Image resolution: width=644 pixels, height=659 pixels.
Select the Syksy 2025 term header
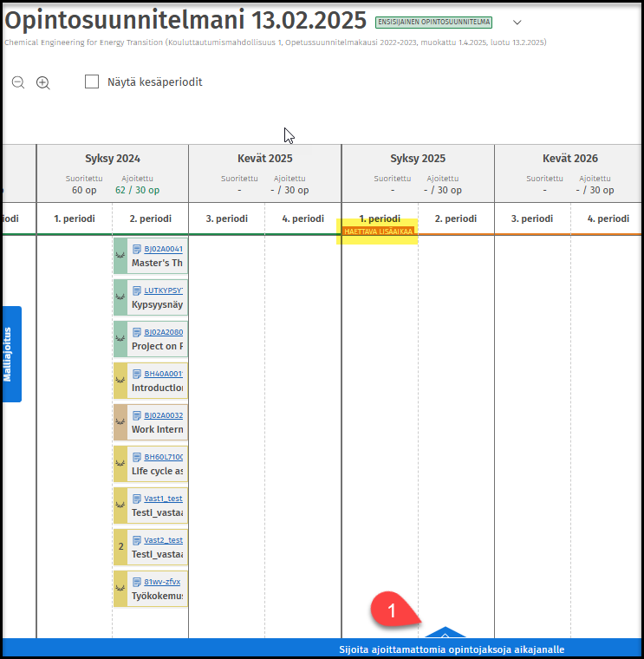[x=417, y=159]
